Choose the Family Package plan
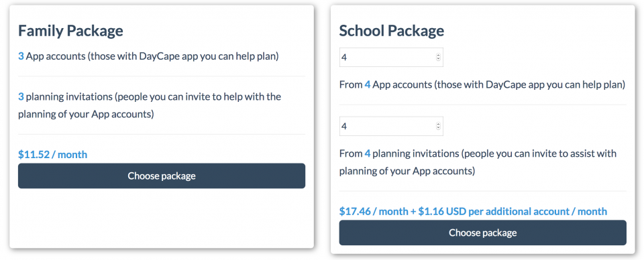The width and height of the screenshot is (644, 260). point(162,176)
